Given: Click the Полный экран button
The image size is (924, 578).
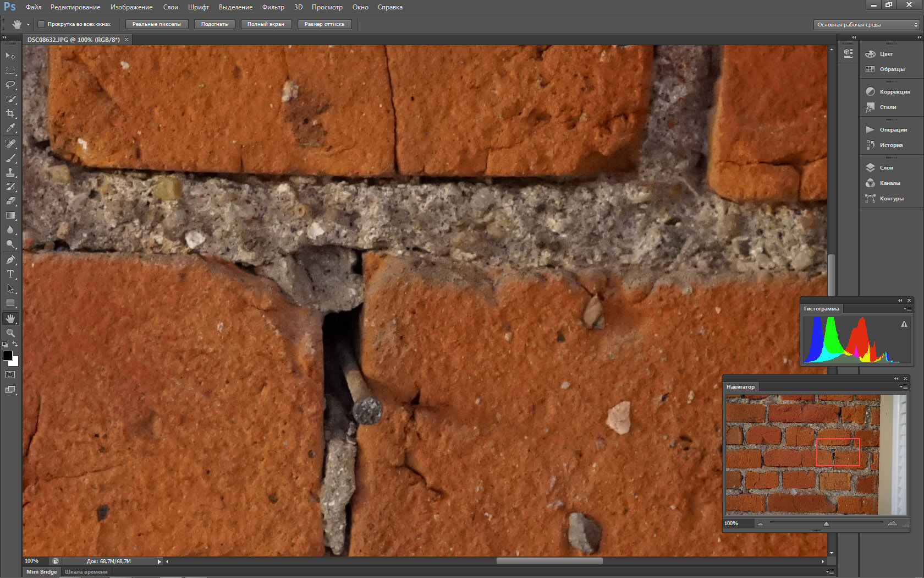Looking at the screenshot, I should [266, 24].
